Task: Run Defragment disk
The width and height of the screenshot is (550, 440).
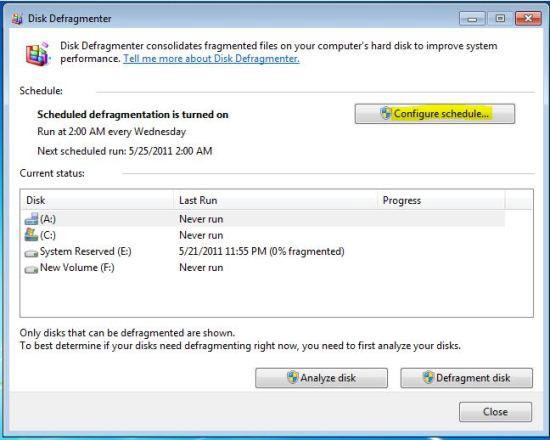Action: (x=467, y=378)
